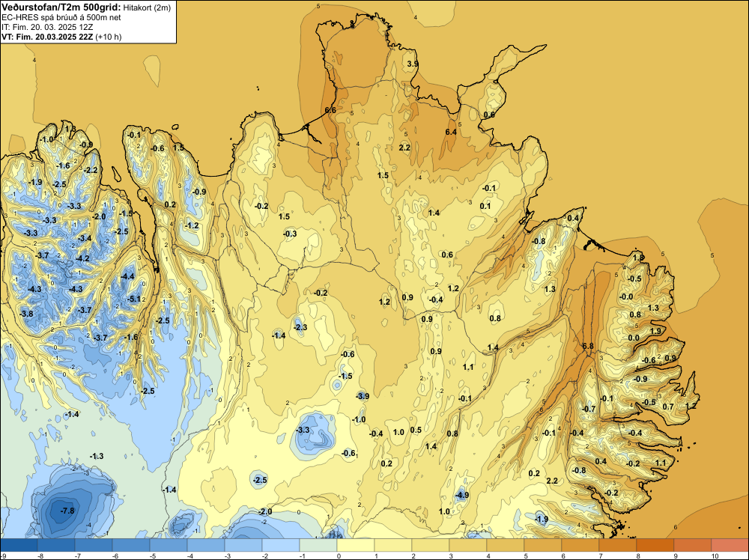Screen dimensions: 749x560
Task: Click the valid time 'VT: Fim. 20.03.2025 22Z'
Action: [x=47, y=37]
